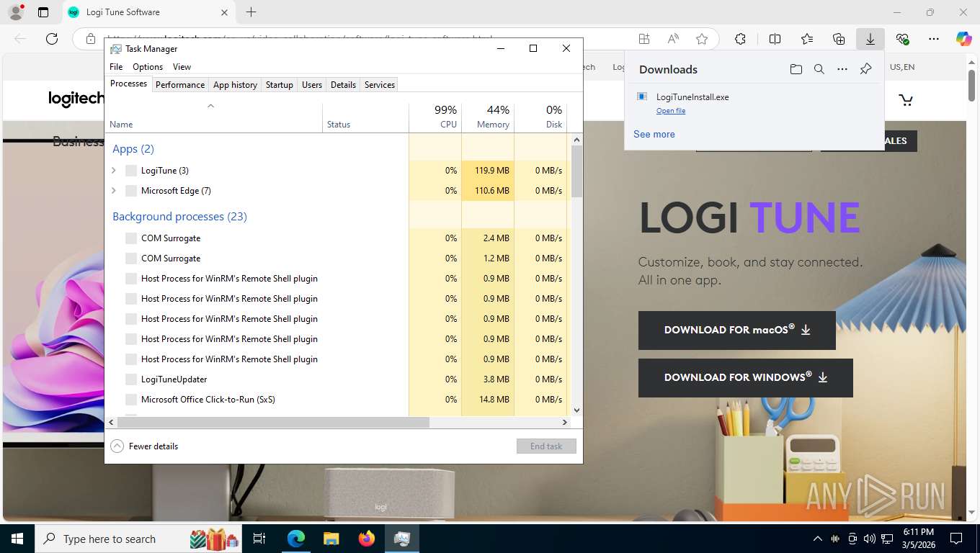The width and height of the screenshot is (980, 553).
Task: Click the Edge profile avatar icon
Action: point(15,12)
